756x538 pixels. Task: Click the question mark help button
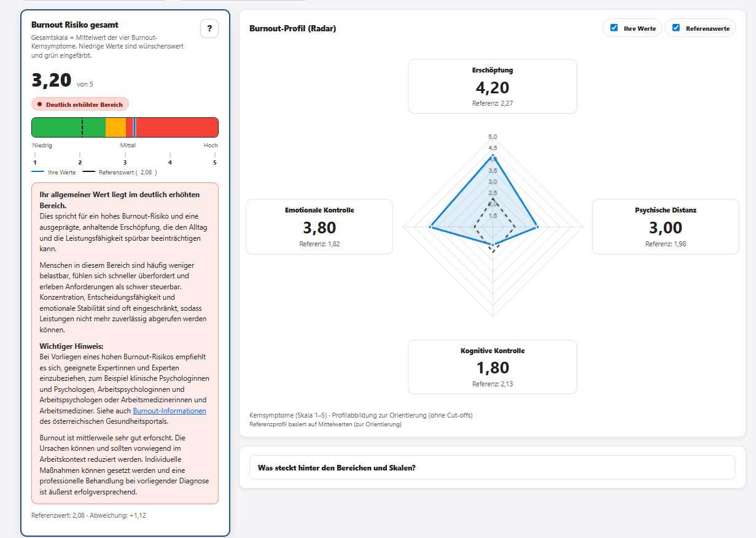point(209,28)
